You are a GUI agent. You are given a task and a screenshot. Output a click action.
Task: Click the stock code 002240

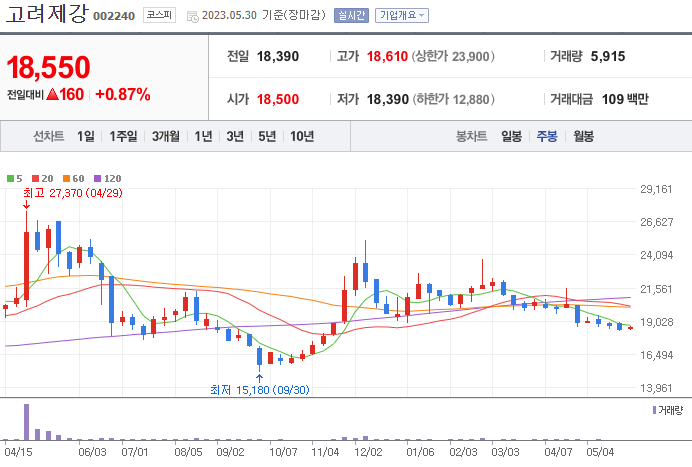[x=114, y=16]
